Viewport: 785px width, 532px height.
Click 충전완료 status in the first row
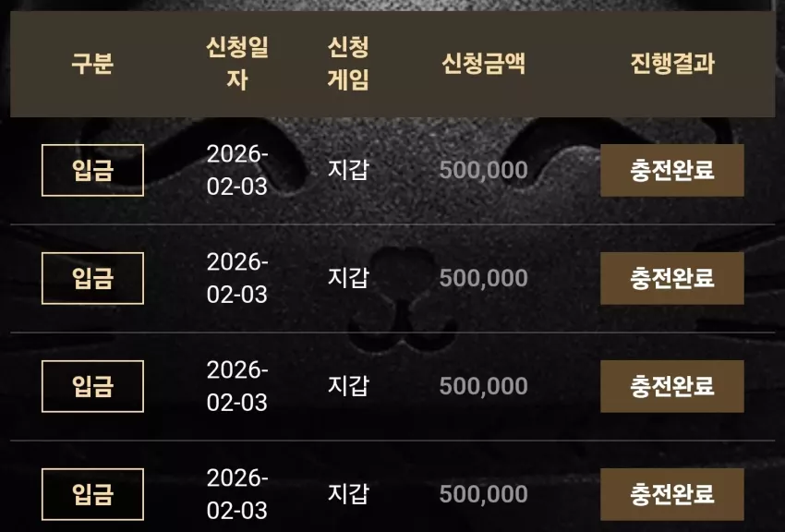671,170
